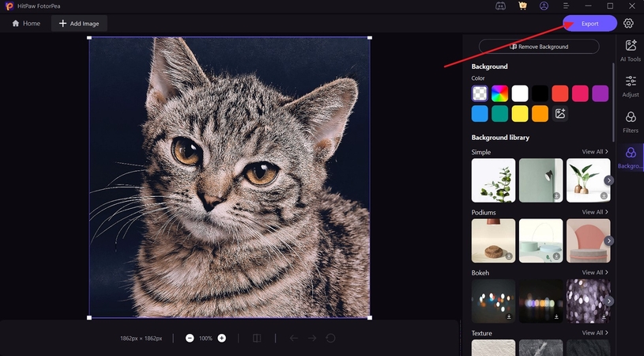This screenshot has height=356, width=644.
Task: Choose the black background color
Action: (540, 93)
